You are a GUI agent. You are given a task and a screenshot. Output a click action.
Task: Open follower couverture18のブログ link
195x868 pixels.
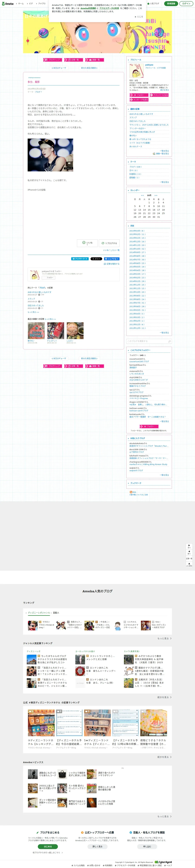pos(139,362)
